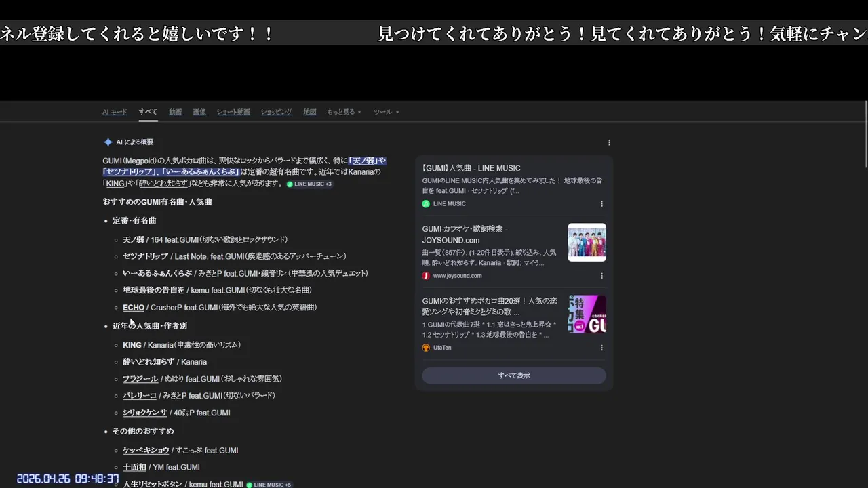Open the AI モード search tab
The width and height of the screenshot is (868, 488).
[115, 112]
